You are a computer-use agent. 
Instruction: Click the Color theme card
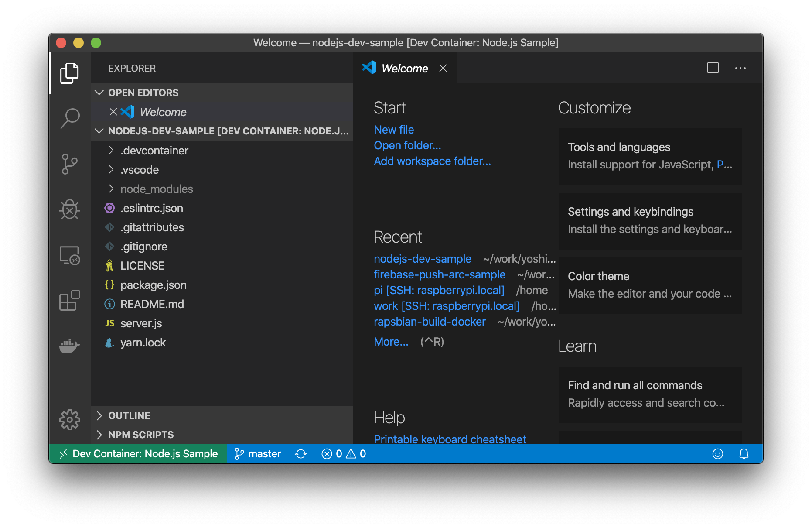point(650,285)
